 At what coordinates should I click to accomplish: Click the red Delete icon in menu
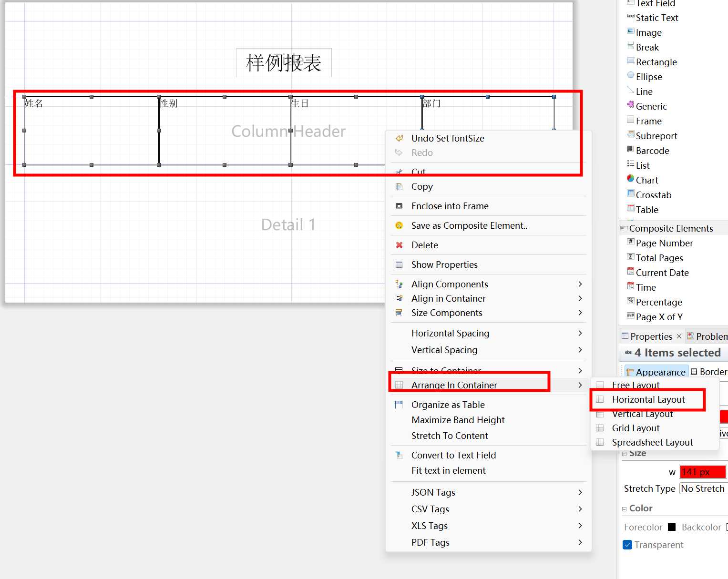(x=399, y=245)
